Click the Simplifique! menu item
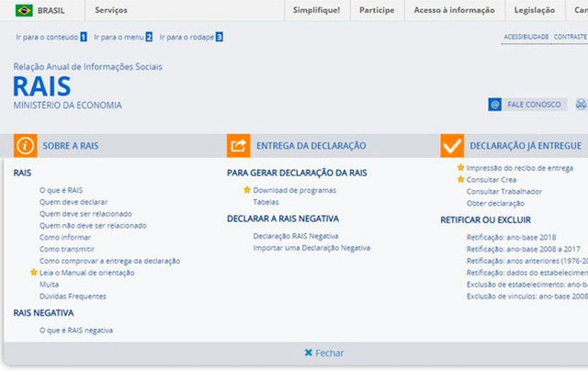 [316, 10]
